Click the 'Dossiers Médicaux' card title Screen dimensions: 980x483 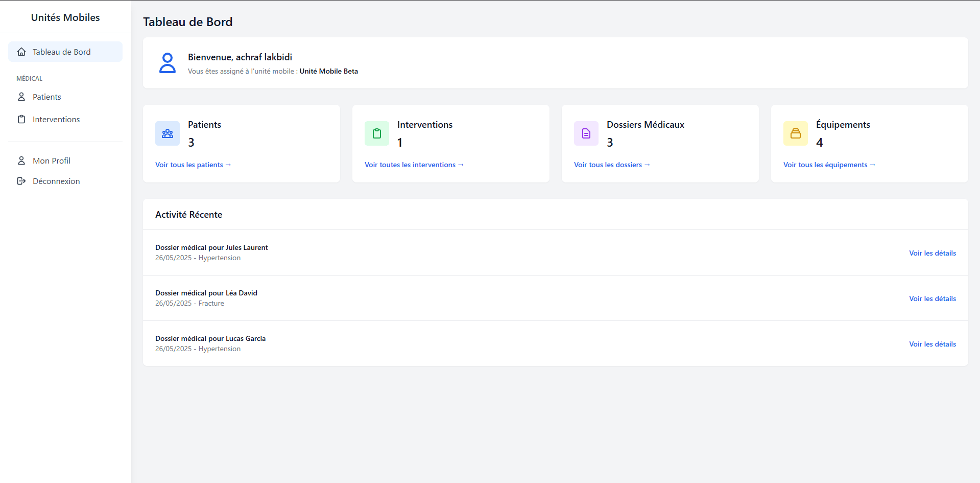(x=646, y=125)
